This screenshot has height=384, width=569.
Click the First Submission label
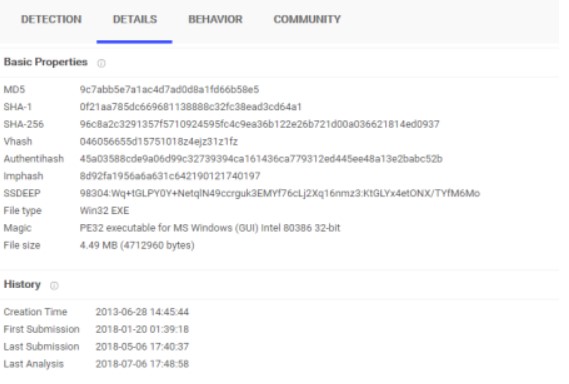coord(41,330)
